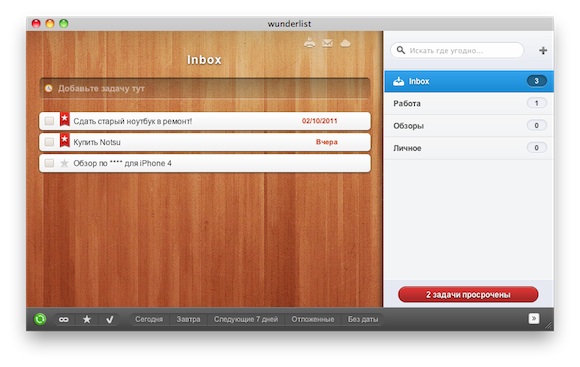Click the '2 задачи просрочены' red button
Screen dimensions: 580x367
(468, 294)
